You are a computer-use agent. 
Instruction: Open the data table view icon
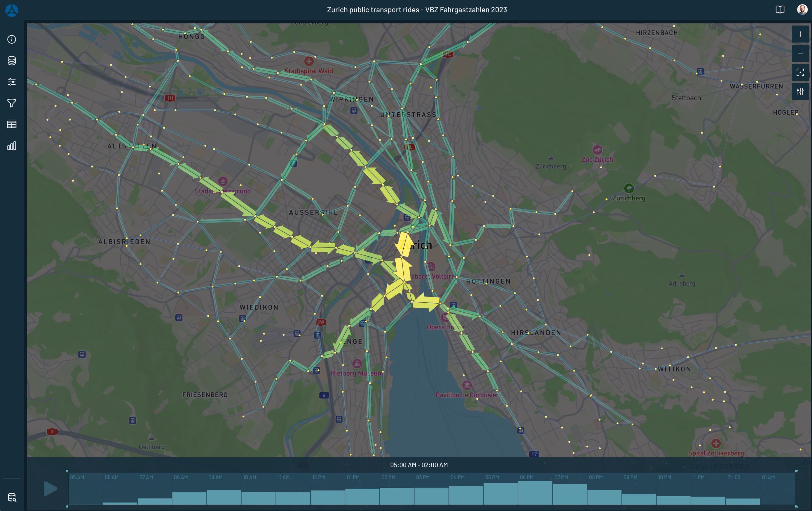coord(11,124)
